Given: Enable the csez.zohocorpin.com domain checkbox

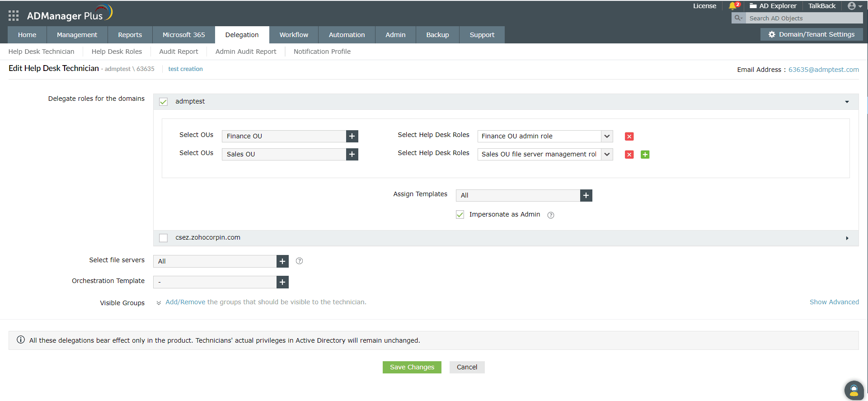Looking at the screenshot, I should (164, 238).
